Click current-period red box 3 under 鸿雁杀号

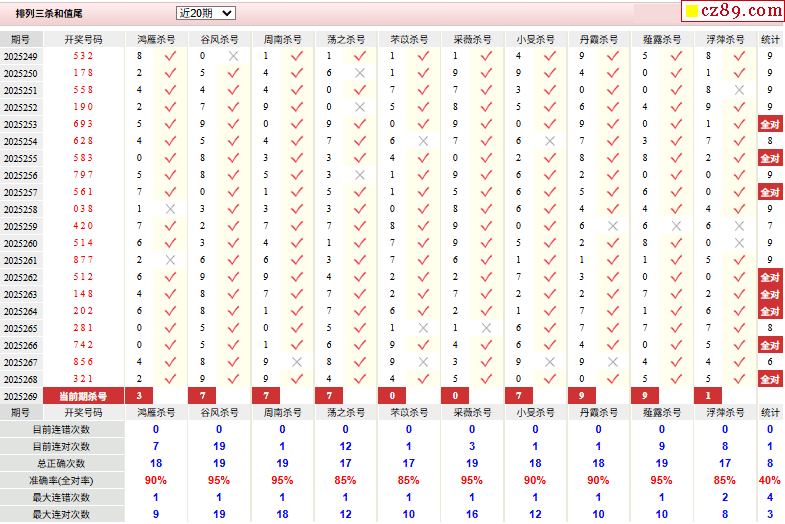[139, 396]
